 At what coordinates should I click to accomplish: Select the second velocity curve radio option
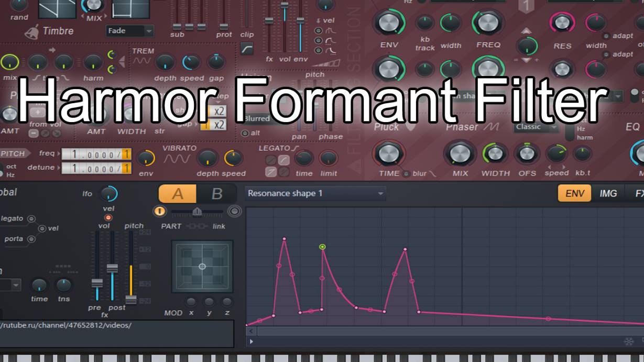[x=318, y=40]
